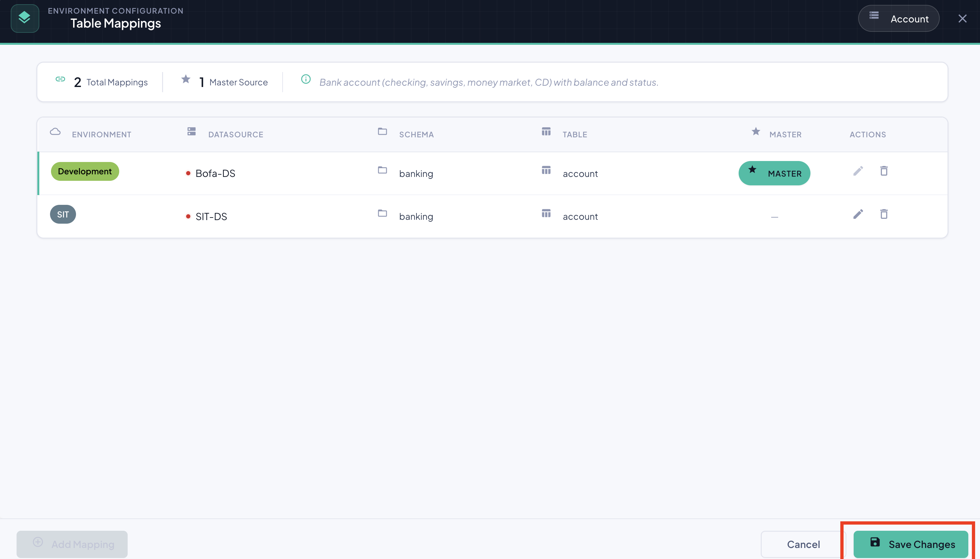This screenshot has height=559, width=980.
Task: Open the Account selector pill
Action: (898, 19)
